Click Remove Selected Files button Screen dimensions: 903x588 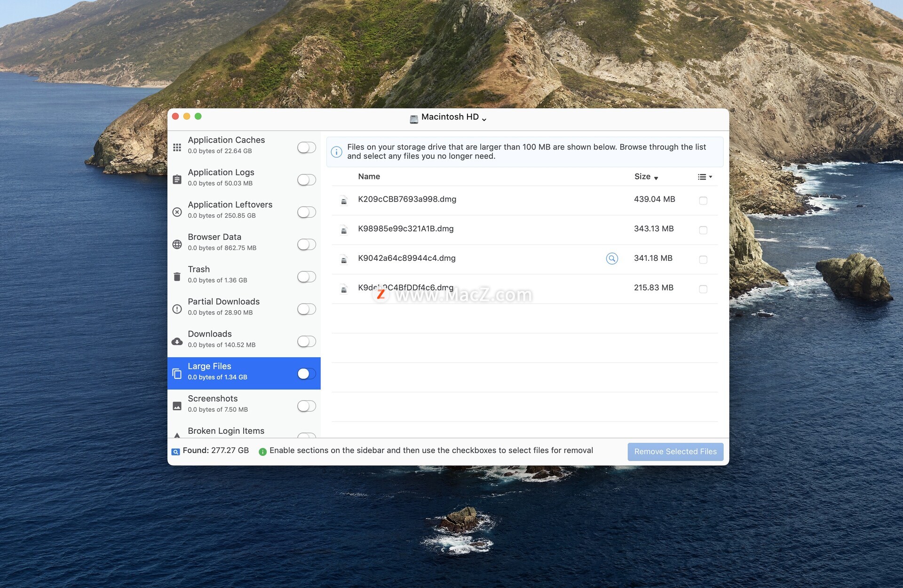point(675,452)
